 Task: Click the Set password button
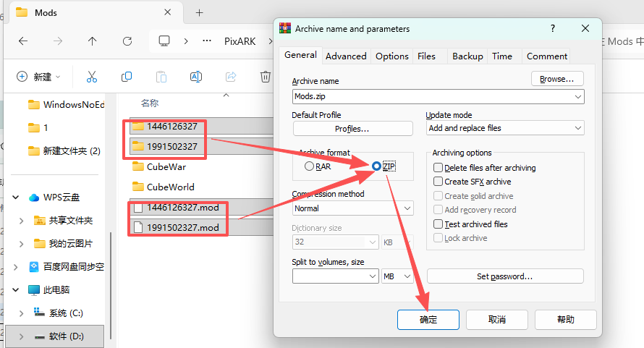[x=504, y=276]
